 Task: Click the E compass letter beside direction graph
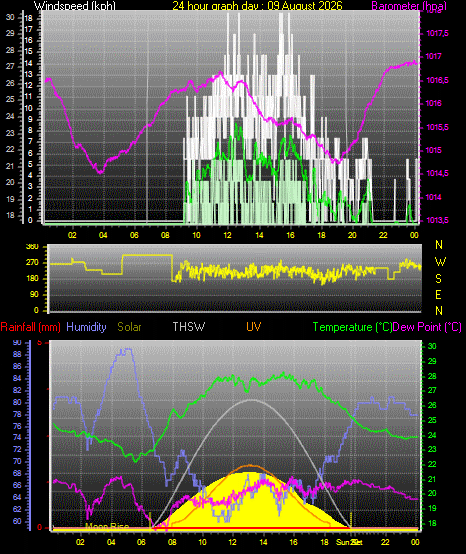click(x=438, y=295)
